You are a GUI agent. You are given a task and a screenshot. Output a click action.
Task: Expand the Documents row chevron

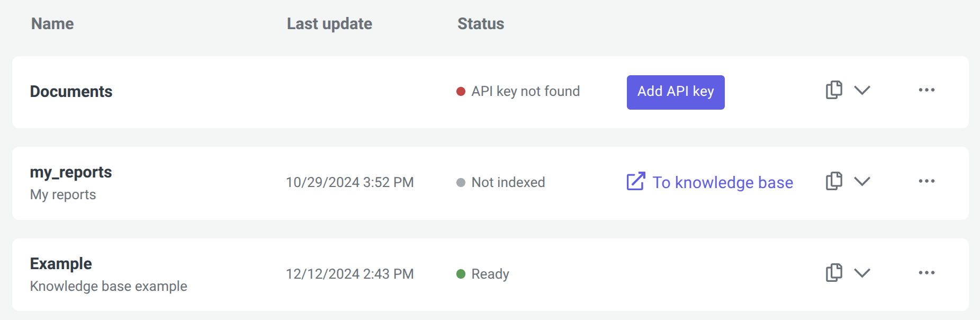(862, 90)
